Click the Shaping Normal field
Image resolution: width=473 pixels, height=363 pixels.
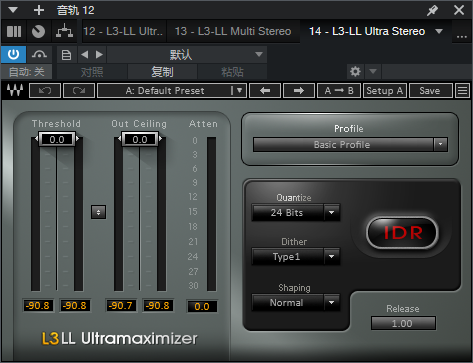pyautogui.click(x=287, y=302)
